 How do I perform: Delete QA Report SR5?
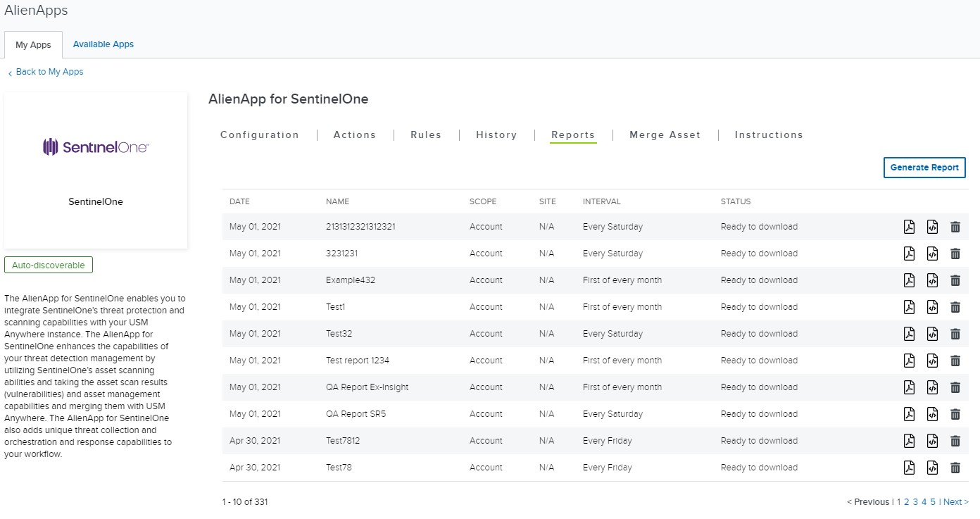click(x=955, y=414)
